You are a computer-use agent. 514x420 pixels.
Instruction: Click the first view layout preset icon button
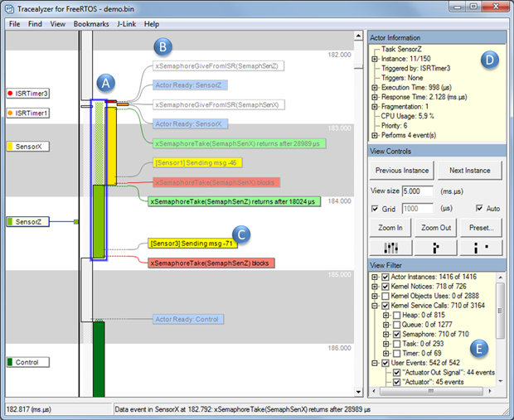pos(390,248)
